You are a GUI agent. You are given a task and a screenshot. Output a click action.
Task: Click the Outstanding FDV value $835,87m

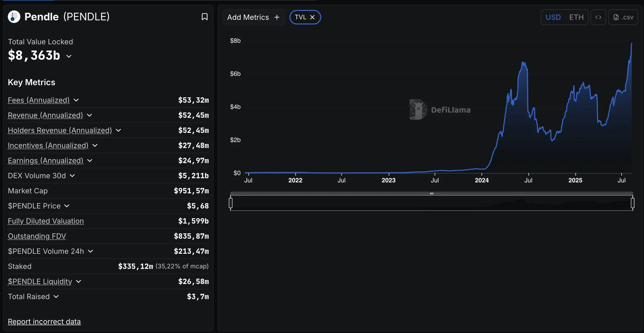click(191, 236)
